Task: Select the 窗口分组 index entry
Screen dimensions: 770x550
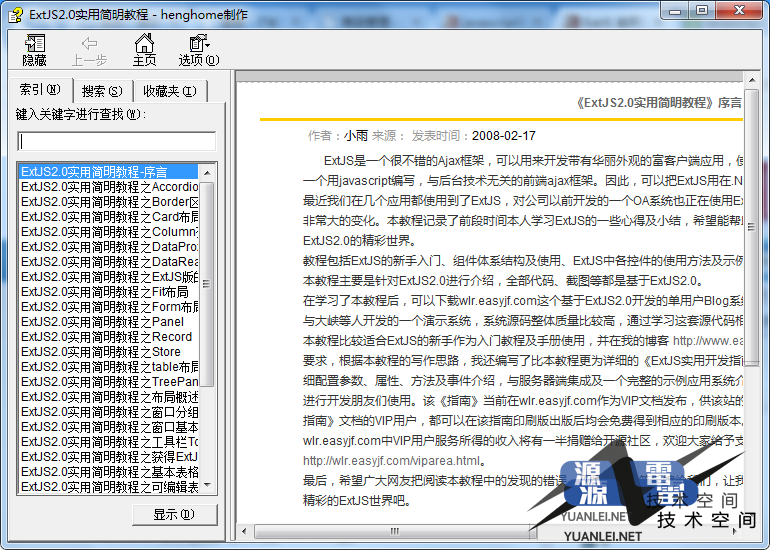Action: point(109,412)
